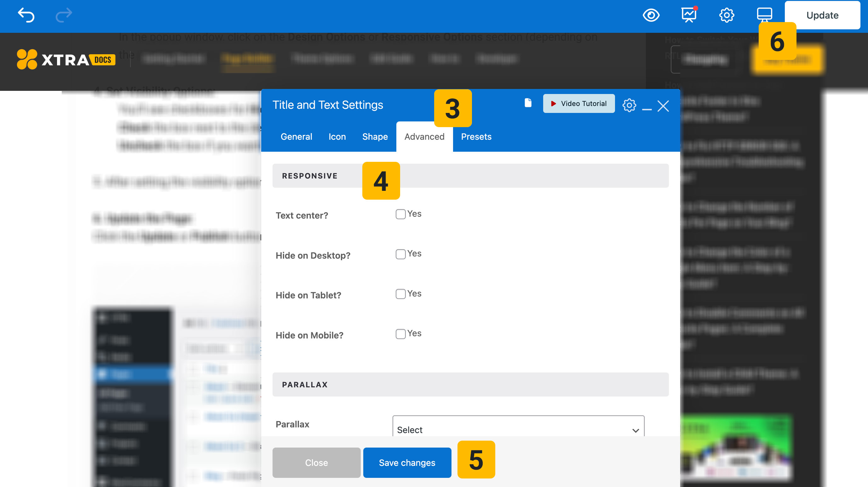Open the Presets tab
Image resolution: width=868 pixels, height=487 pixels.
point(476,137)
